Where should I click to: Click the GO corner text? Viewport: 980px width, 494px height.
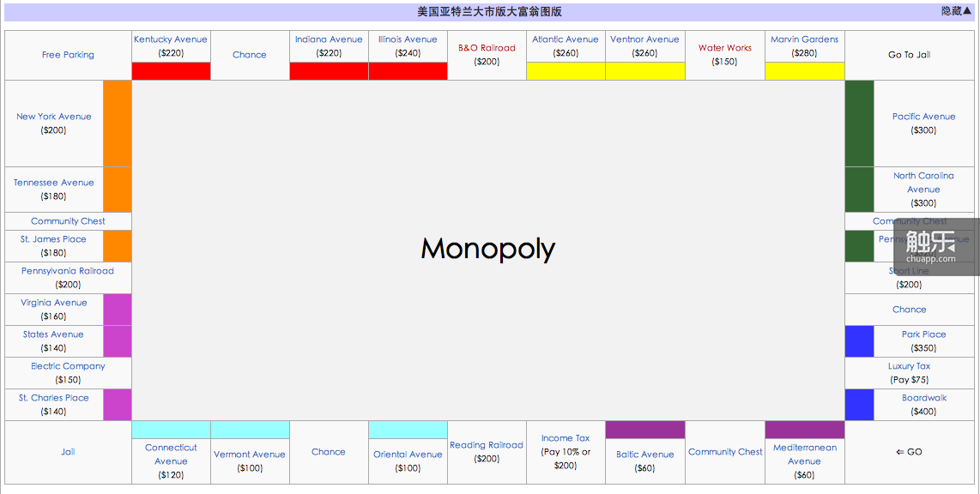point(910,452)
